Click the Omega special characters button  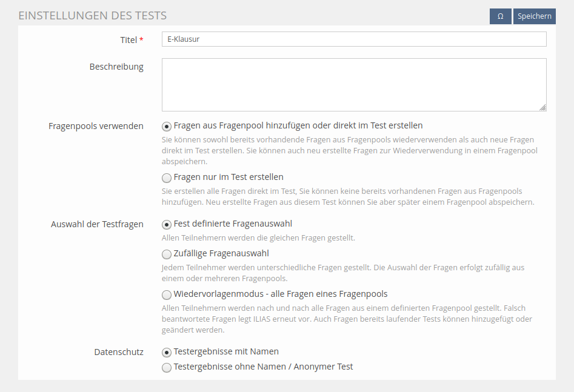(500, 16)
